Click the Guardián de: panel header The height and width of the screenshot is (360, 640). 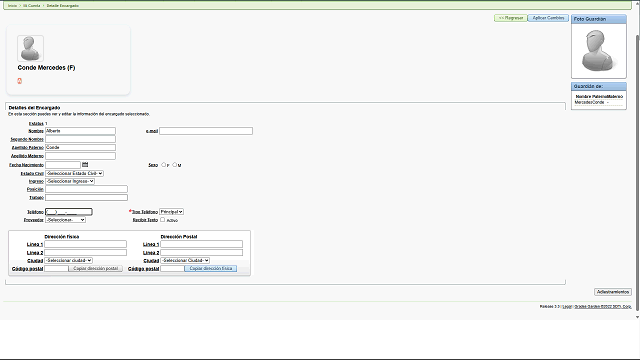[x=598, y=87]
